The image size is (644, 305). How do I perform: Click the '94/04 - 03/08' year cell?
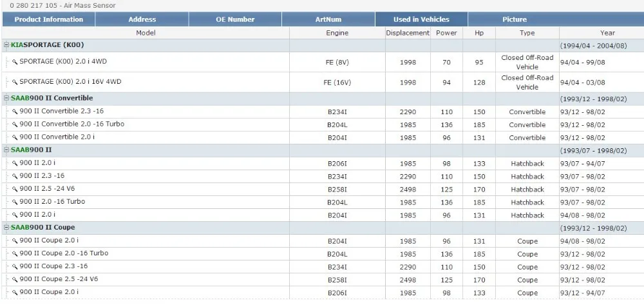tap(582, 83)
